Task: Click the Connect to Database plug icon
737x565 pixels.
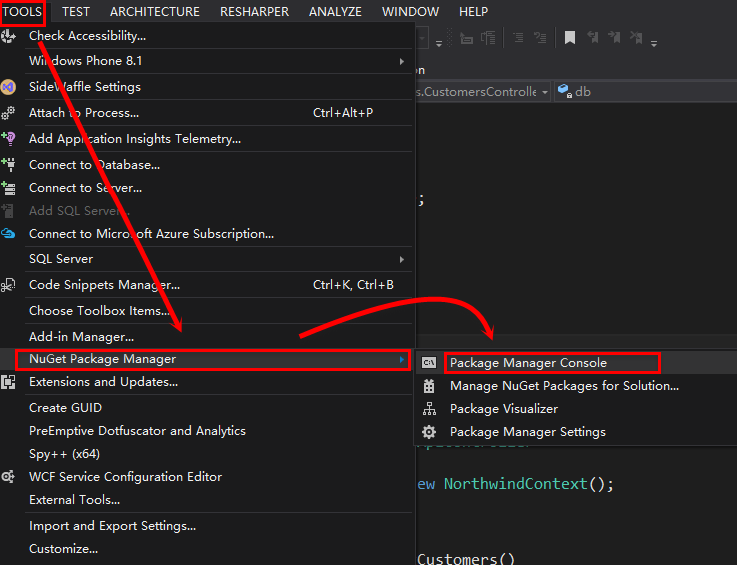Action: coord(8,165)
